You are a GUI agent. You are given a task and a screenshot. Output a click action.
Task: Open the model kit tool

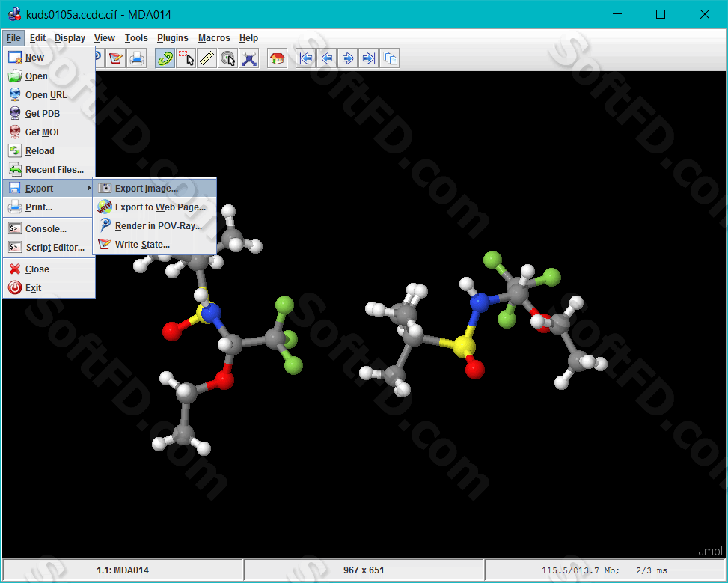(x=249, y=58)
